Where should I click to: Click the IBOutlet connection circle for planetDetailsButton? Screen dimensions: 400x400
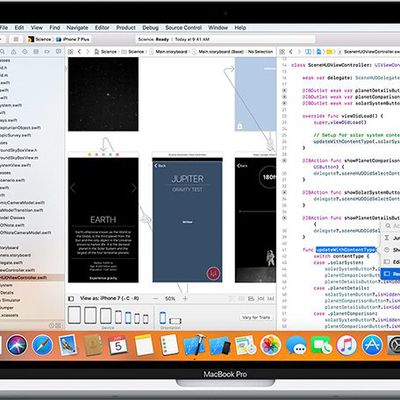pos(284,90)
